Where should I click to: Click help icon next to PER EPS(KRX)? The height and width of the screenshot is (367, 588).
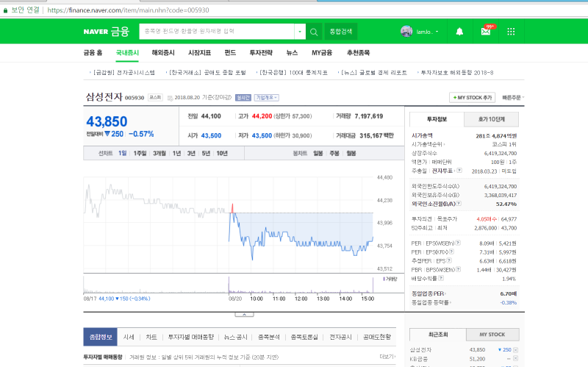[451, 252]
